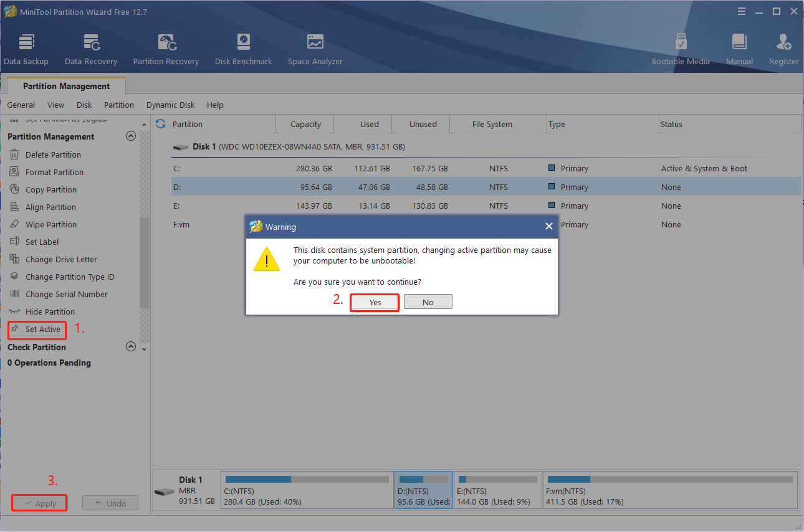
Task: Open Data Backup tool
Action: point(26,49)
